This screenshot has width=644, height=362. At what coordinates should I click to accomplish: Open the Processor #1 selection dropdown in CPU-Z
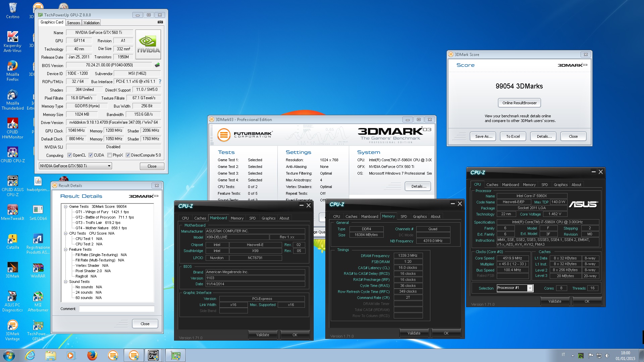pos(515,288)
